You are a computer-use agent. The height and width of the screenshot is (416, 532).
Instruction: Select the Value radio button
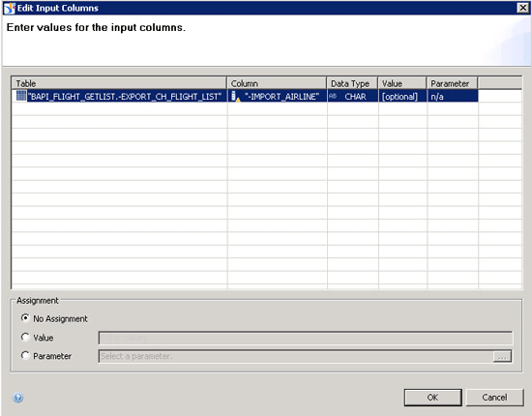(x=25, y=337)
